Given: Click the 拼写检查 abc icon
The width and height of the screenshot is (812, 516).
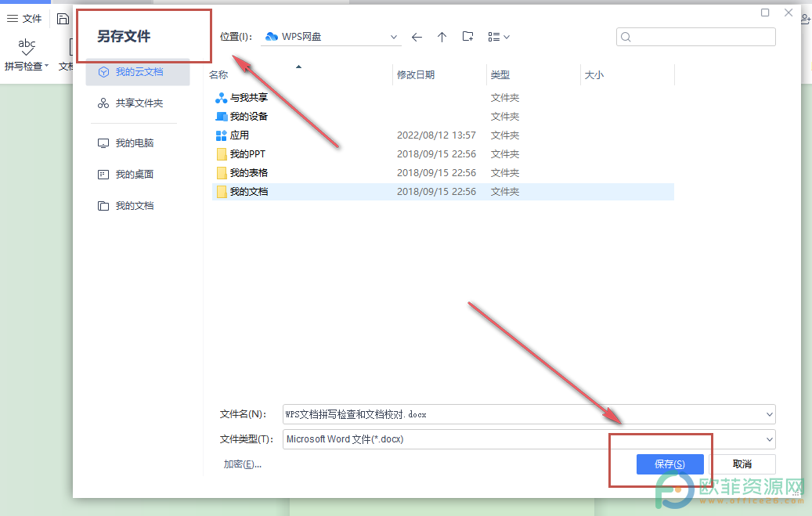Looking at the screenshot, I should [x=27, y=47].
